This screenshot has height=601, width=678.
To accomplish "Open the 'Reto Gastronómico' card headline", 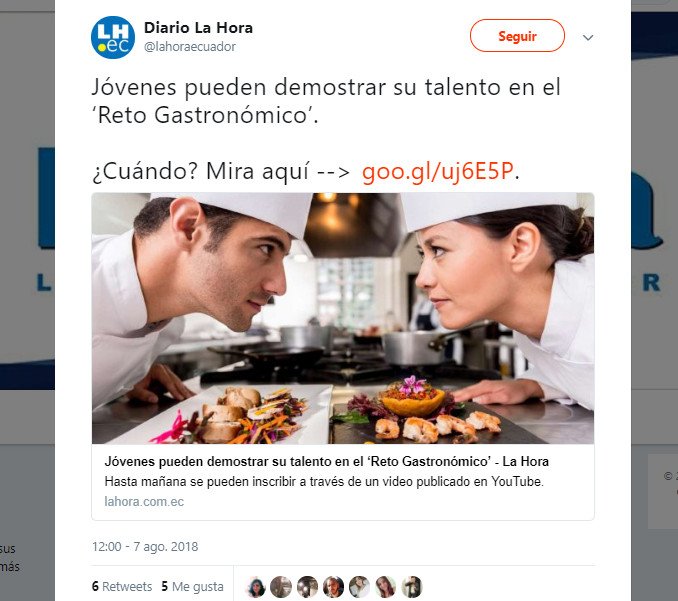I will [326, 461].
